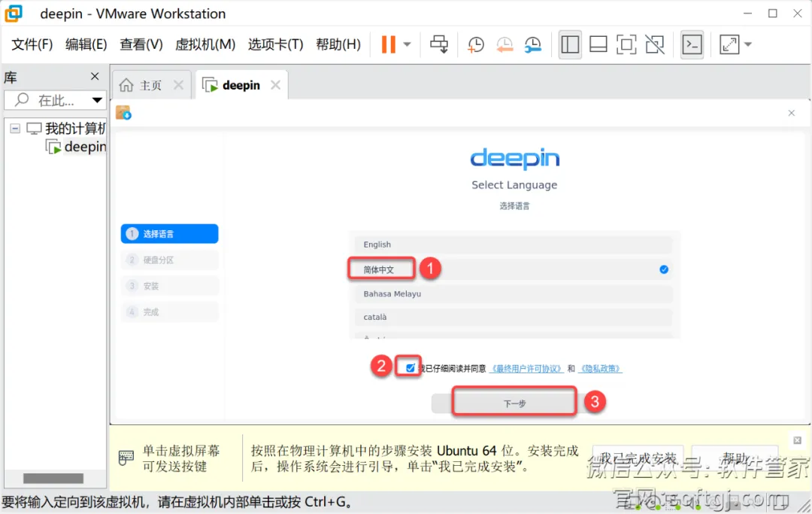Screen dimensions: 812x514
Task: Click the 我已完成安装 button
Action: pyautogui.click(x=638, y=459)
